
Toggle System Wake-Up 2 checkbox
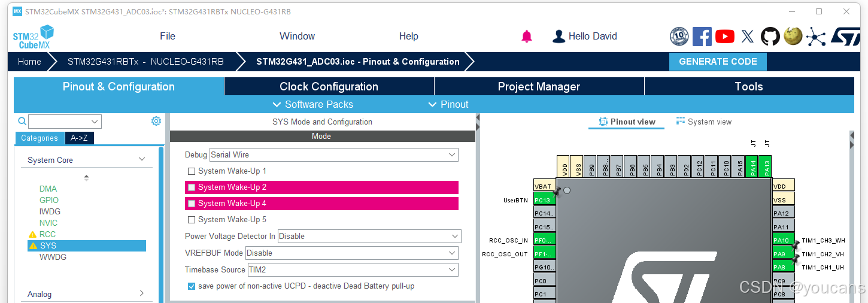point(192,187)
